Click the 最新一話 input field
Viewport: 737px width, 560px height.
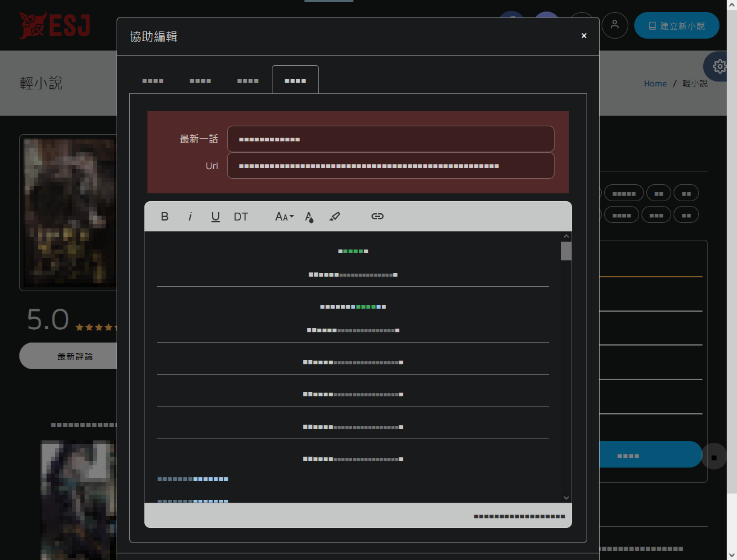point(390,139)
